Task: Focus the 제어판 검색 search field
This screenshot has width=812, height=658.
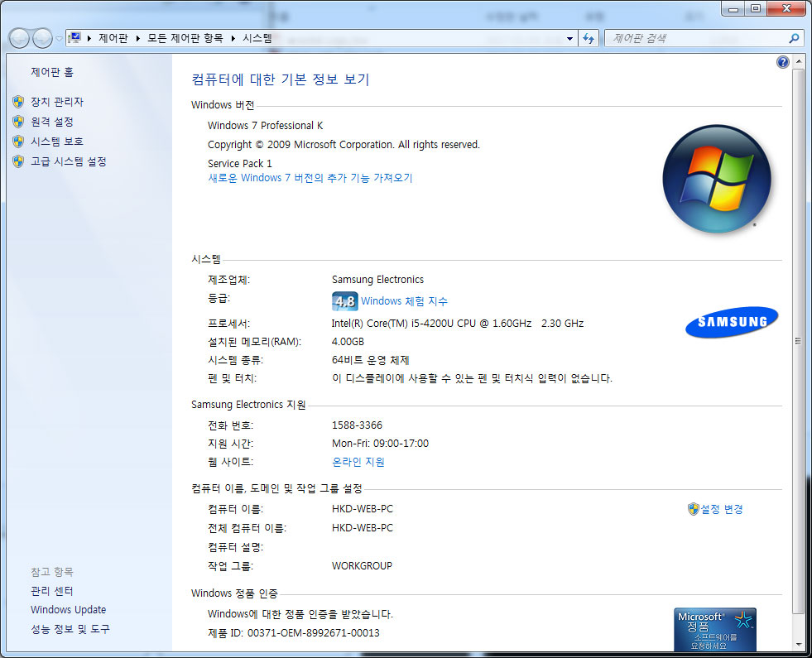Action: (x=696, y=38)
